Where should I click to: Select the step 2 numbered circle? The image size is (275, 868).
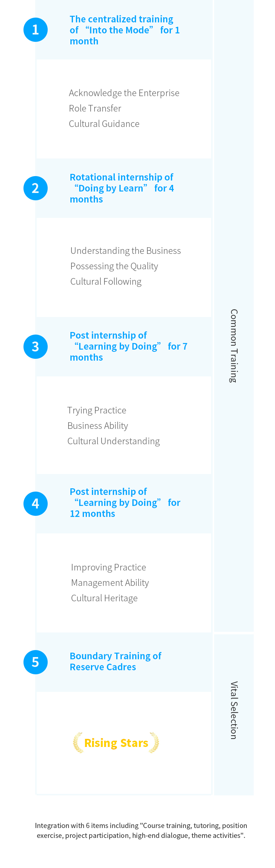pos(36,188)
